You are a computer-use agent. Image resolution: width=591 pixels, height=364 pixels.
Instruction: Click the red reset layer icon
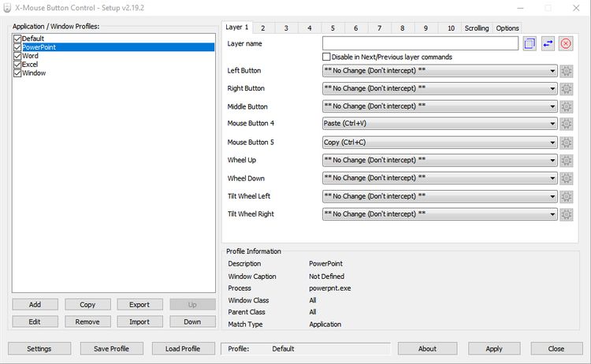566,43
